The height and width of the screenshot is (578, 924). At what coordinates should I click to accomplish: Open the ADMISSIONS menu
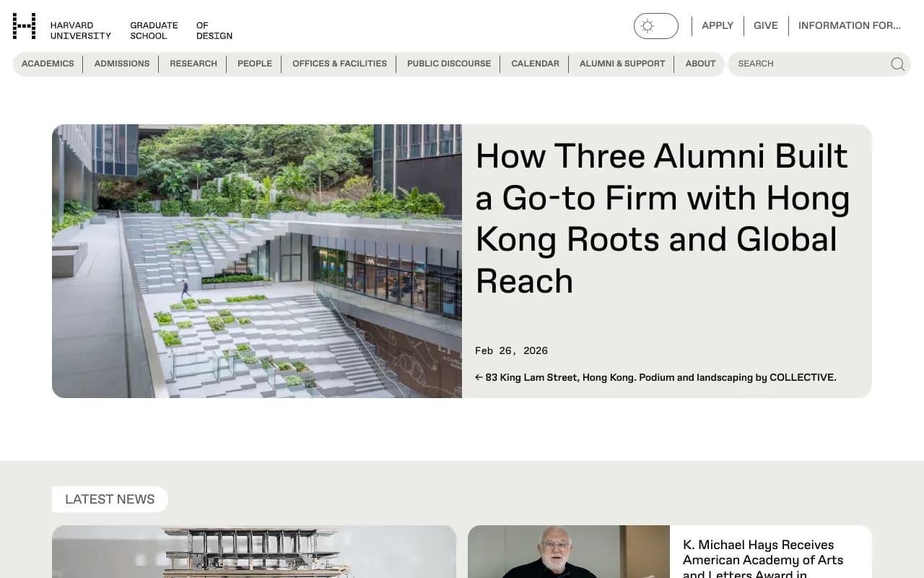(121, 64)
